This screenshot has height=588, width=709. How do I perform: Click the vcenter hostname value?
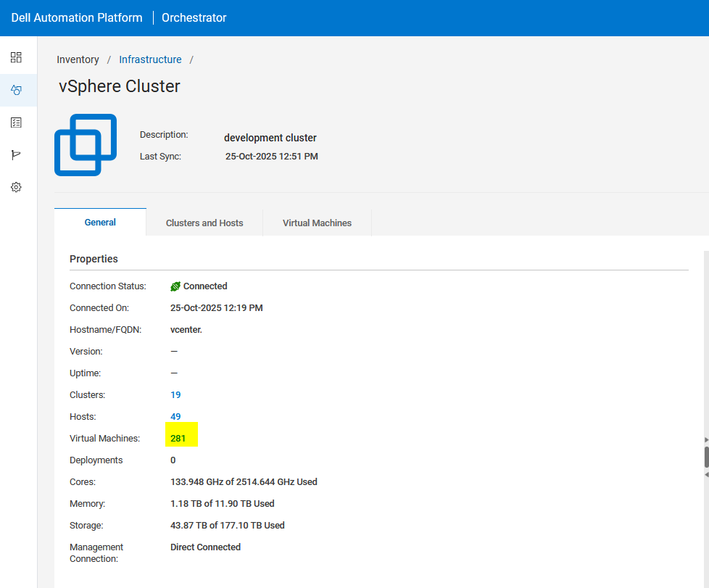point(186,329)
